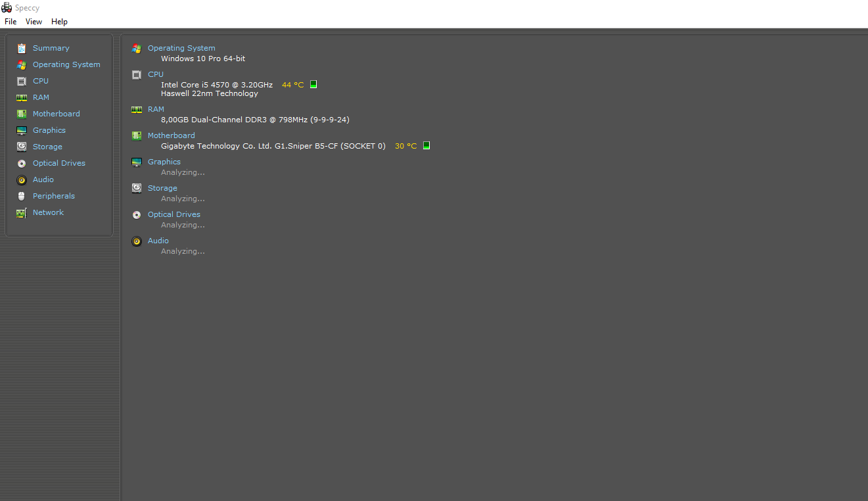This screenshot has width=868, height=501.
Task: Click the Speccy glasses icon in title bar
Action: click(7, 8)
